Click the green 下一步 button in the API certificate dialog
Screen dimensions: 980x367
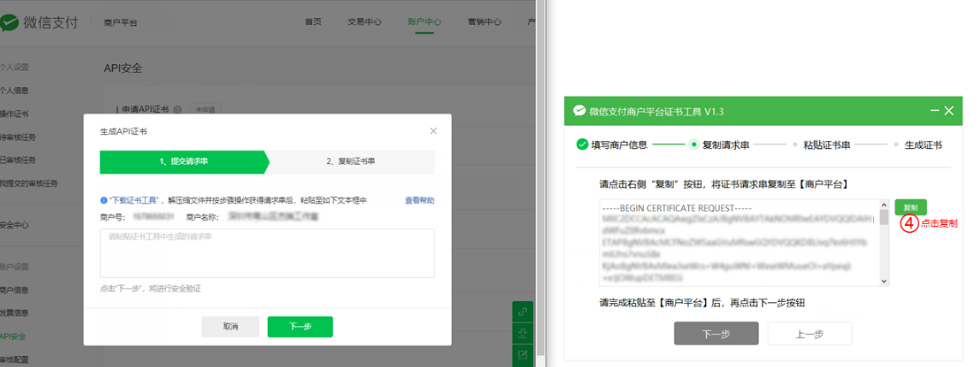click(300, 327)
